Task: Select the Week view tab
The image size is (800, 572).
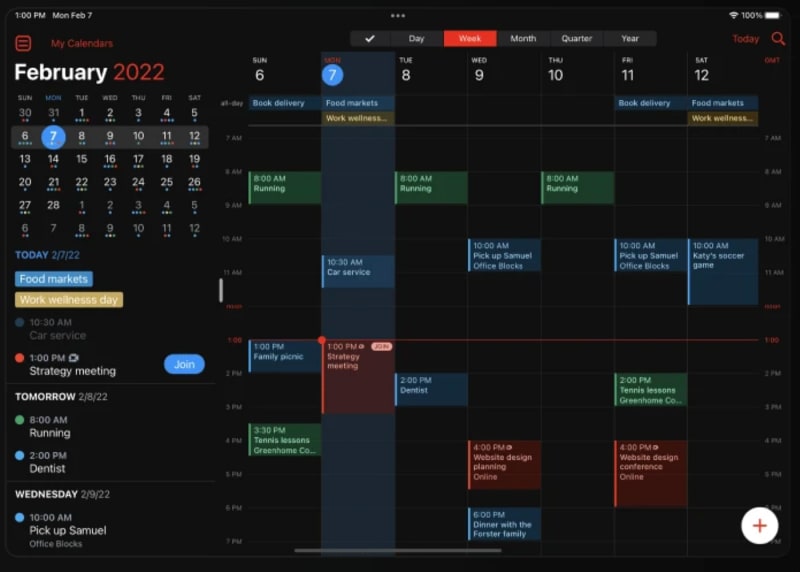Action: (470, 38)
